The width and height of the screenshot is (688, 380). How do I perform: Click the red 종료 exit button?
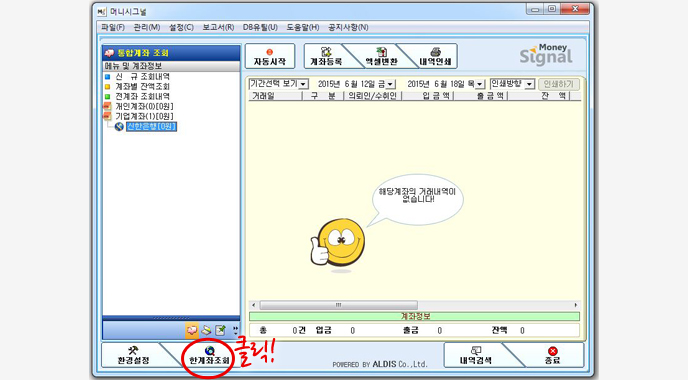552,355
